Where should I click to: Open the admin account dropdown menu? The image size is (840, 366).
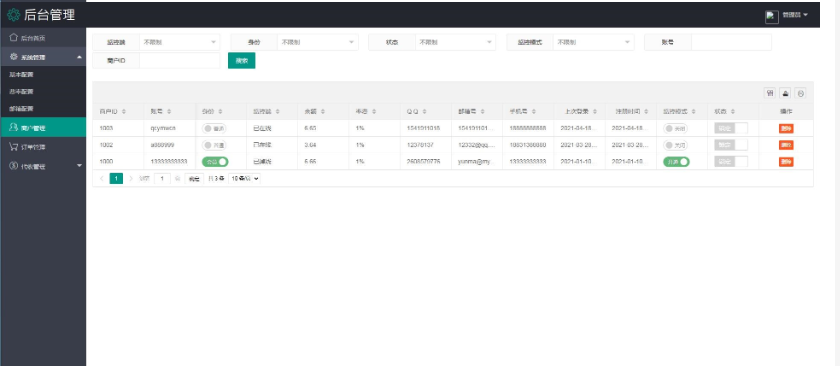coord(794,15)
